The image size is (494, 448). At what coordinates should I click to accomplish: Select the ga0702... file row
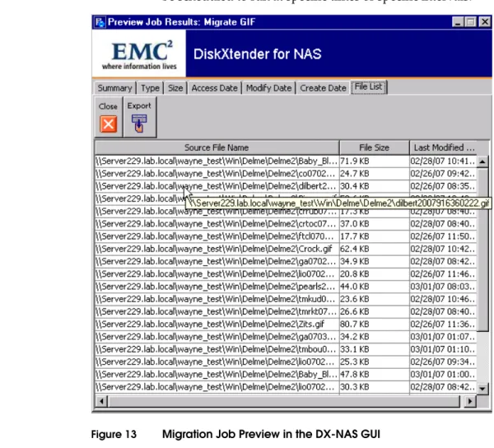click(286, 262)
